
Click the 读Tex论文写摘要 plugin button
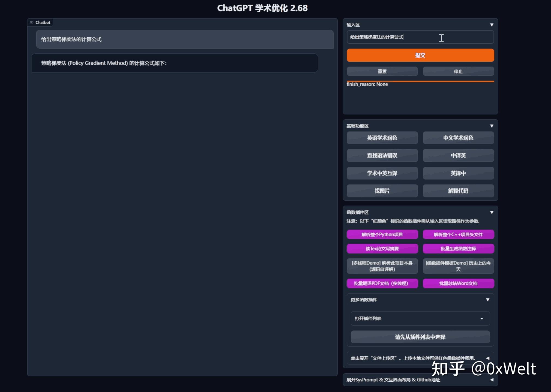pyautogui.click(x=382, y=249)
